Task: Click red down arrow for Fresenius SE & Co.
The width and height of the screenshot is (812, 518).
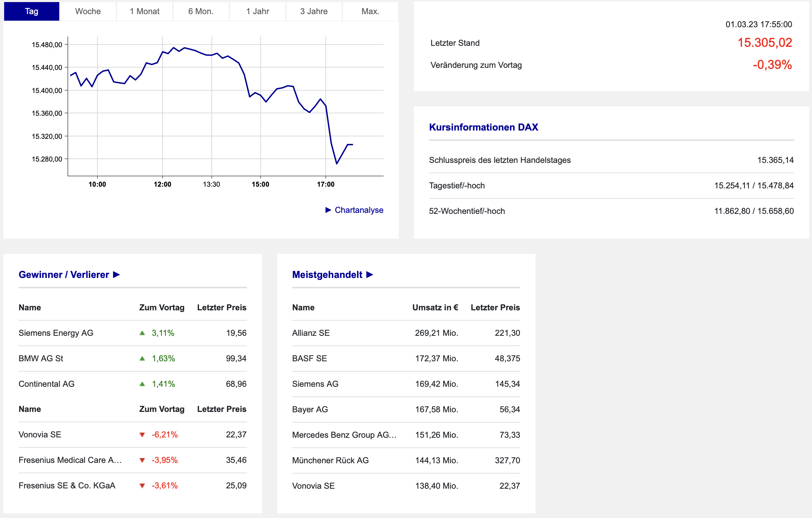Action: [142, 486]
